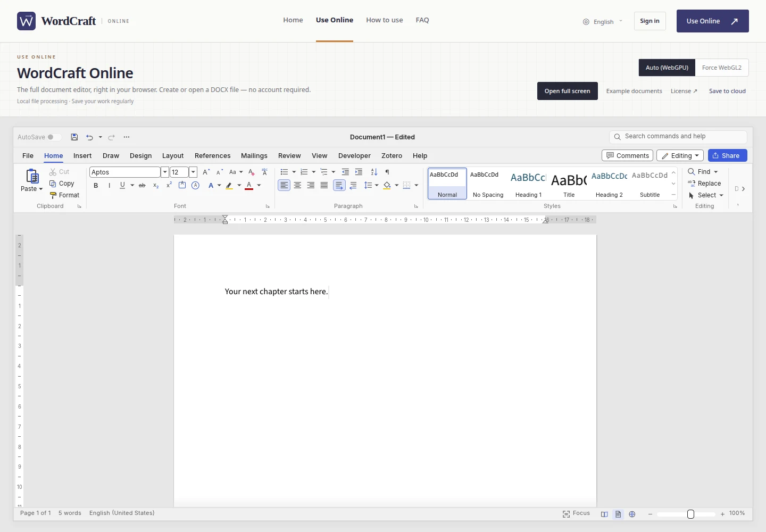
Task: Select Auto (WebGPU) rendering option
Action: [667, 68]
